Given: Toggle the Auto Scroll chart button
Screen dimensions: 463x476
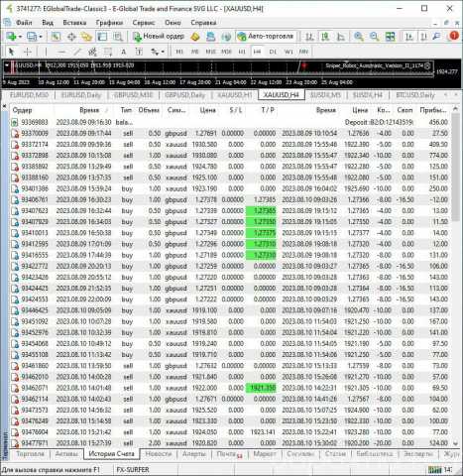Looking at the screenshot, I should click(x=409, y=37).
